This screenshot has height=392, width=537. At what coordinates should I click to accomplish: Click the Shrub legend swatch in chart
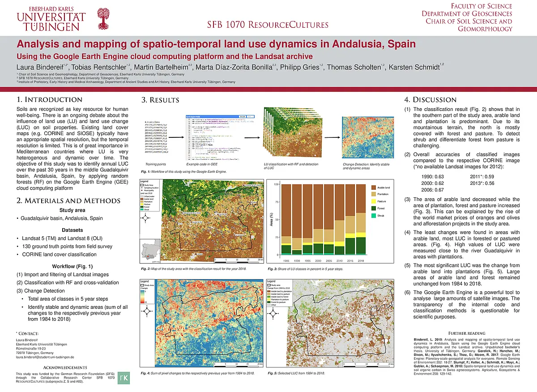point(374,216)
